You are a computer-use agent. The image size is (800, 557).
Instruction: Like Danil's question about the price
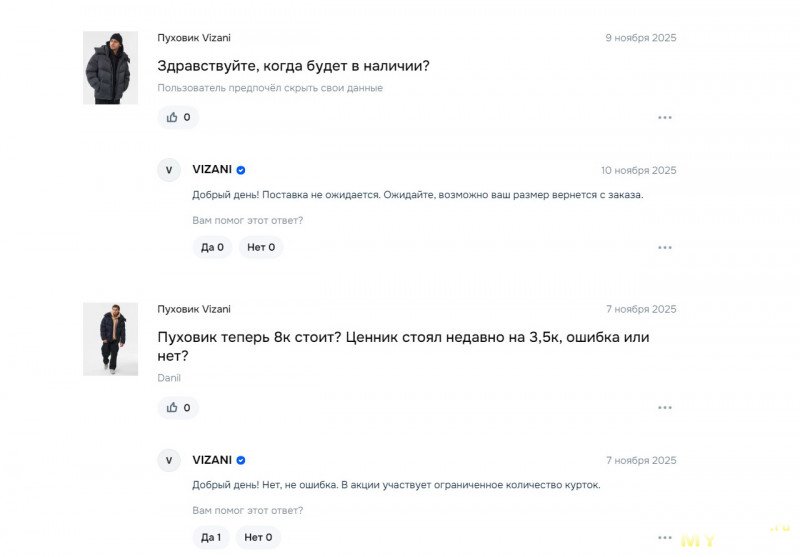[x=178, y=407]
